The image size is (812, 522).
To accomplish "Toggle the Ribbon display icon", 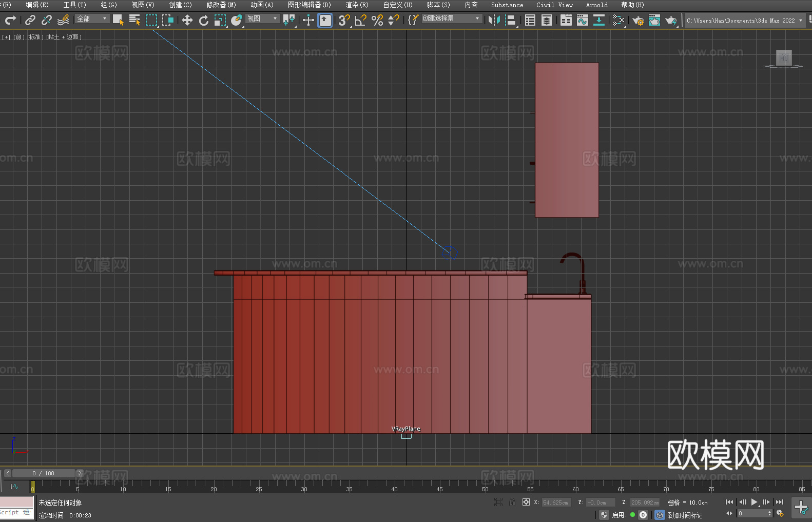I will tap(566, 20).
